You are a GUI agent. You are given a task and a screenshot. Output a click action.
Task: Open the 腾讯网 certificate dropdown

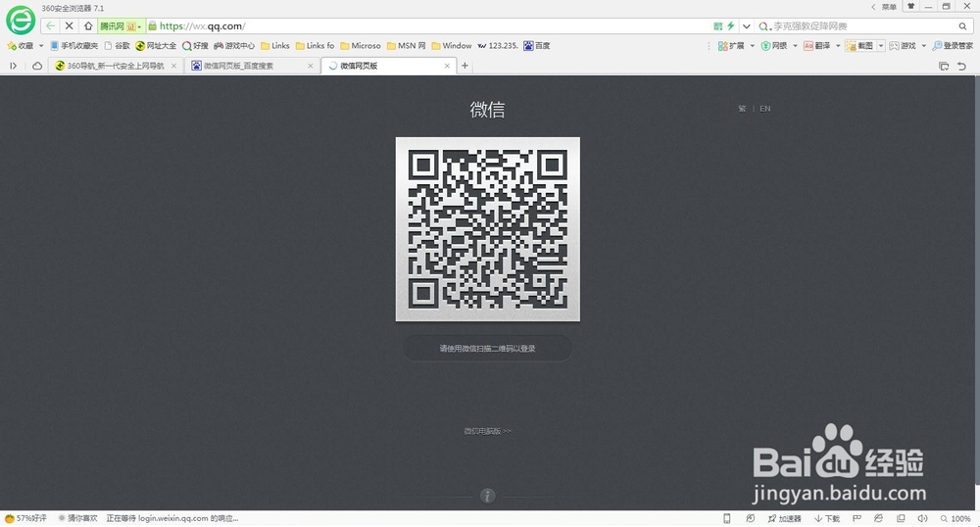point(121,26)
